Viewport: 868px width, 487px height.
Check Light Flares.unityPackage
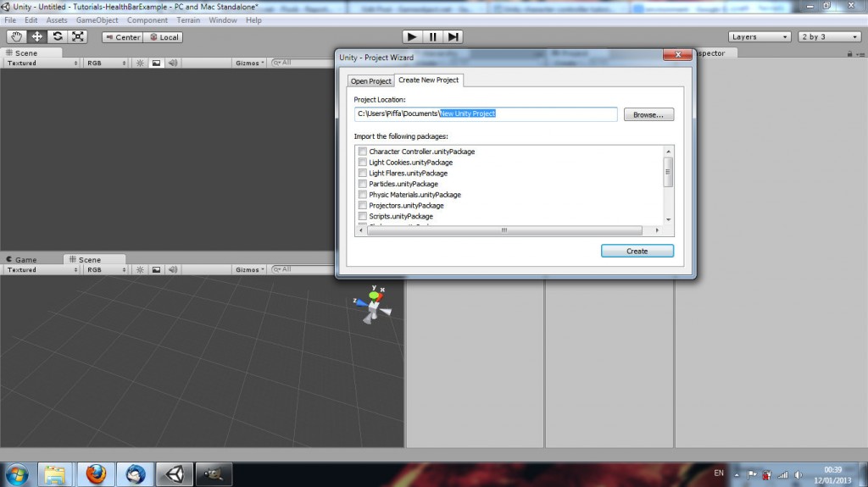pos(363,173)
